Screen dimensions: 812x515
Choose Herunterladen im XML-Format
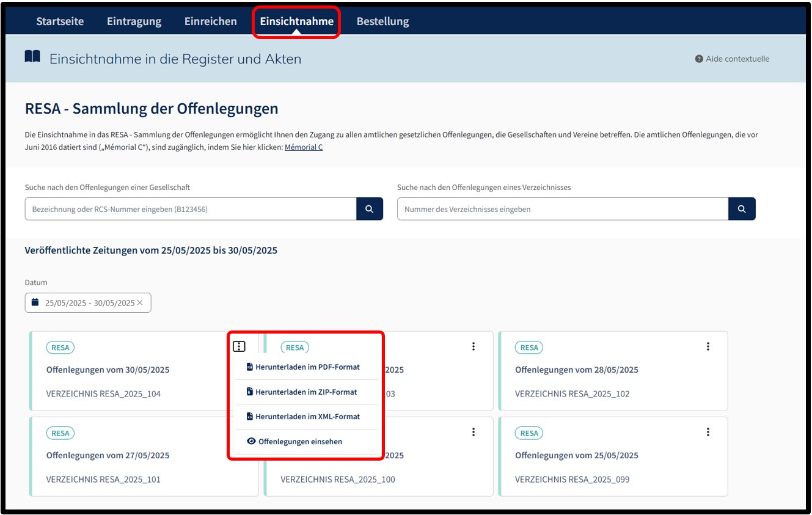303,417
